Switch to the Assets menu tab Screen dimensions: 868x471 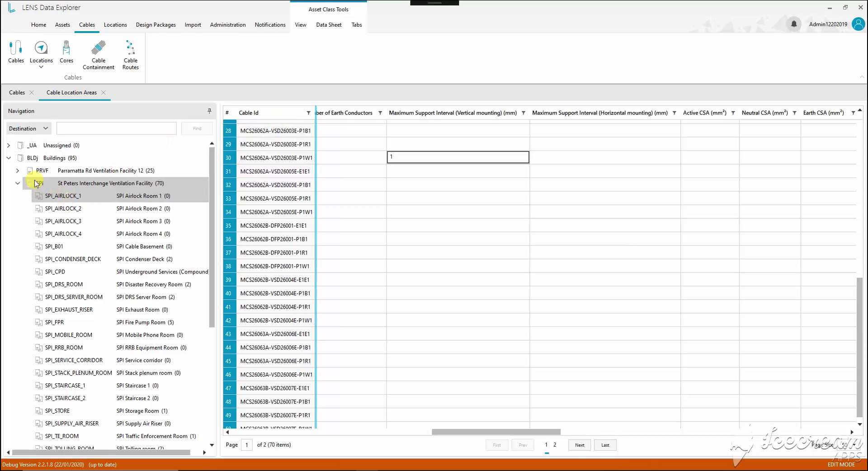click(62, 25)
